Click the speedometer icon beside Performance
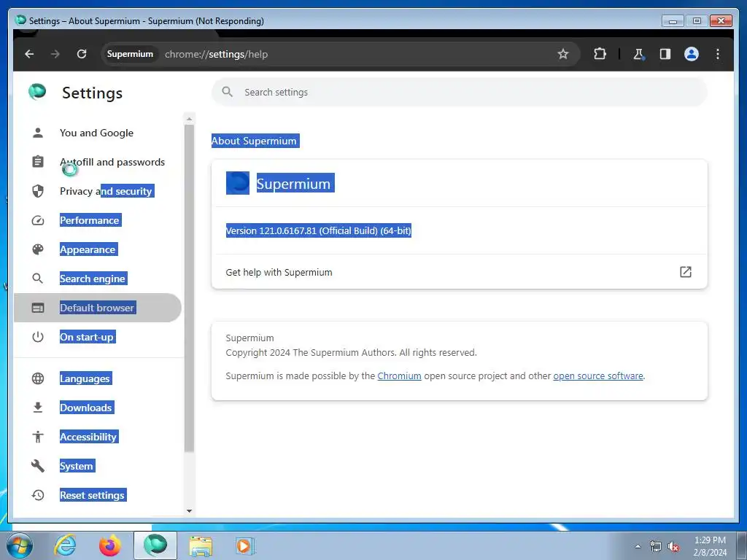The width and height of the screenshot is (747, 560). (x=38, y=220)
